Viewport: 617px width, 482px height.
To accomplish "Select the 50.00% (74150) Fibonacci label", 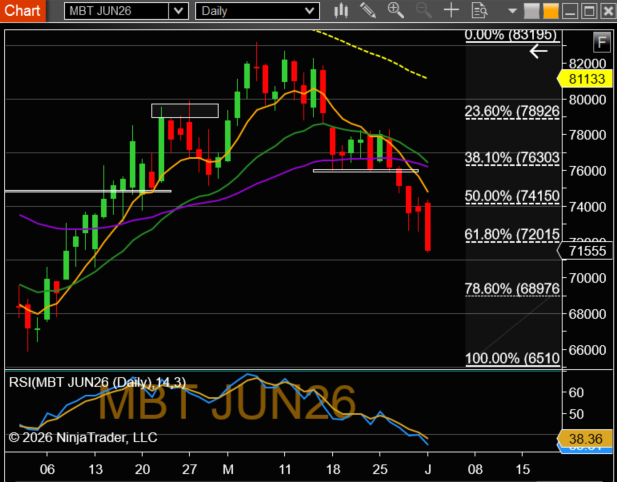I will click(x=512, y=196).
